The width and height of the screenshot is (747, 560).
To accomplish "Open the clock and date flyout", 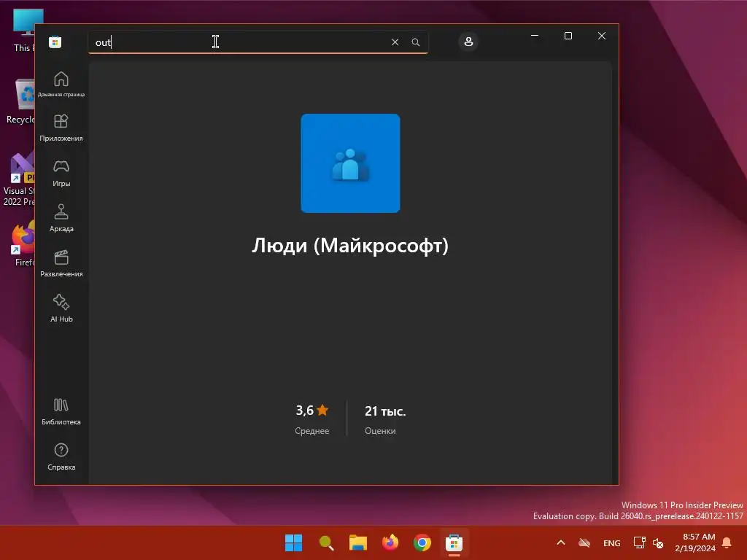I will [x=695, y=542].
